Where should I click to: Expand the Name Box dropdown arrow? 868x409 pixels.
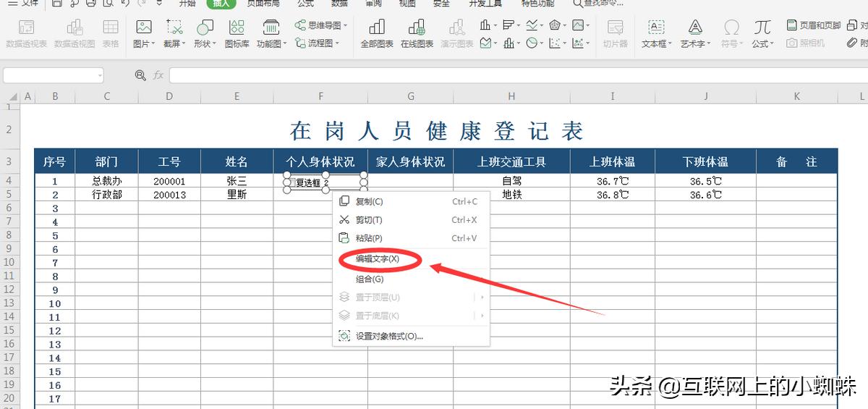[x=99, y=75]
